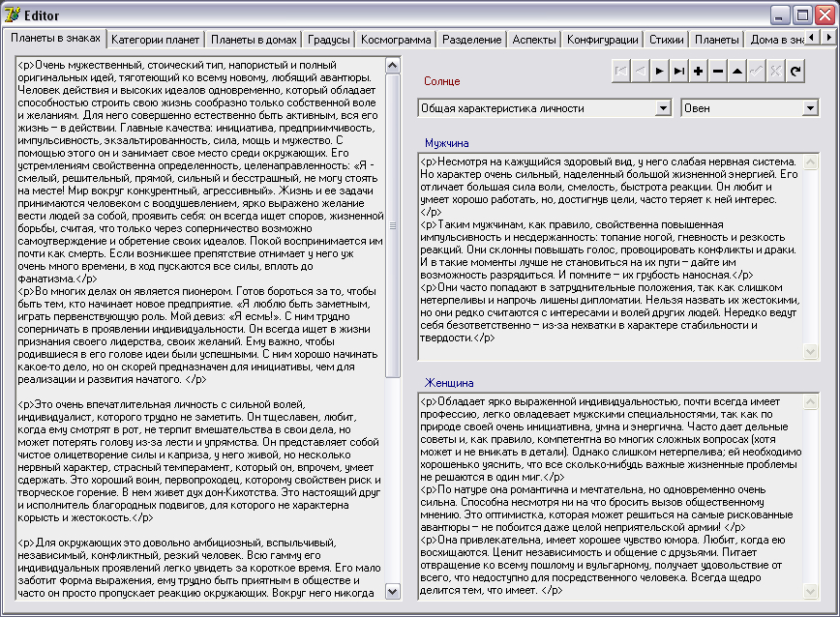Select the Разделение tab

coord(472,40)
